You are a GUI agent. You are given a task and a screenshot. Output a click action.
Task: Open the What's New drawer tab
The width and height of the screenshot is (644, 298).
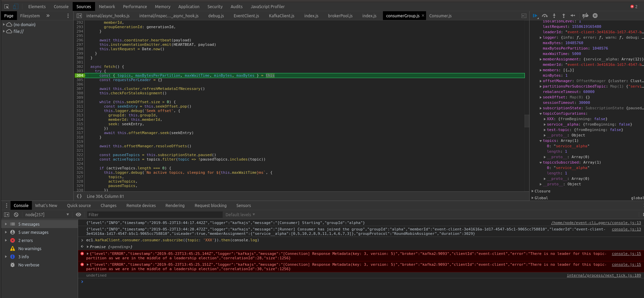click(x=46, y=205)
